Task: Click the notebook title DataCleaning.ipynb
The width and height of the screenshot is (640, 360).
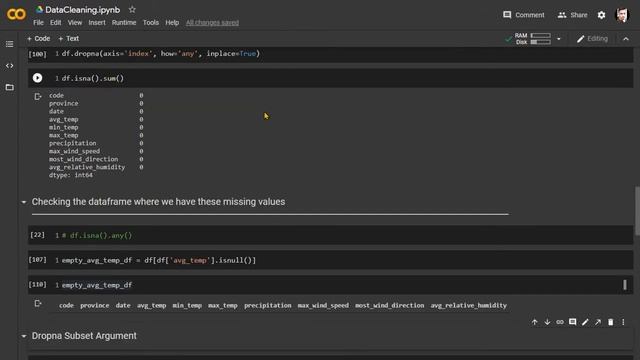Action: click(x=82, y=9)
